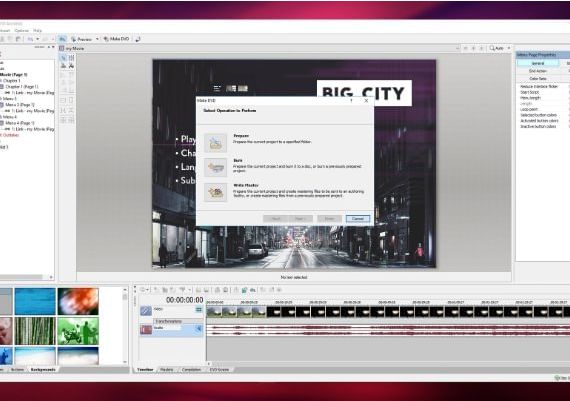This screenshot has width=570, height=401.
Task: Click the Burn operation icon in dialog
Action: point(216,167)
